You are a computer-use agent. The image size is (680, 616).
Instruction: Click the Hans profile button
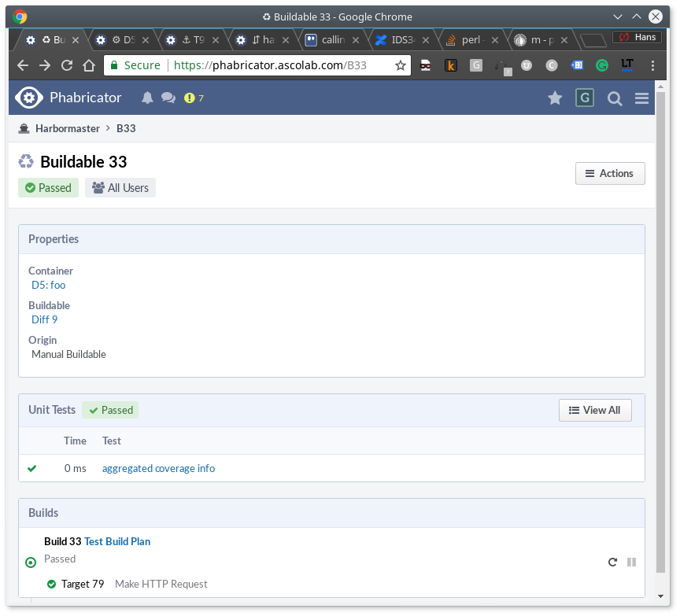point(637,37)
